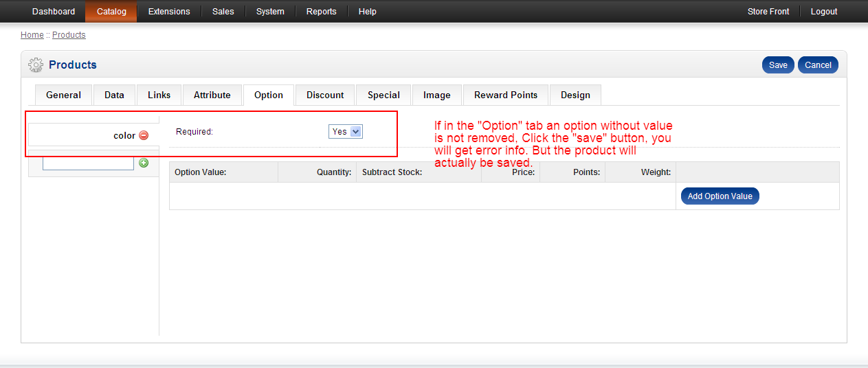Switch to the Special tab
Viewport: 868px width, 368px height.
coord(383,95)
